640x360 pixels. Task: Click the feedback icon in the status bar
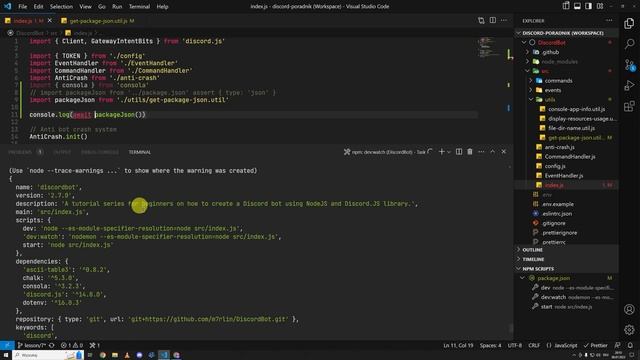tap(618, 345)
